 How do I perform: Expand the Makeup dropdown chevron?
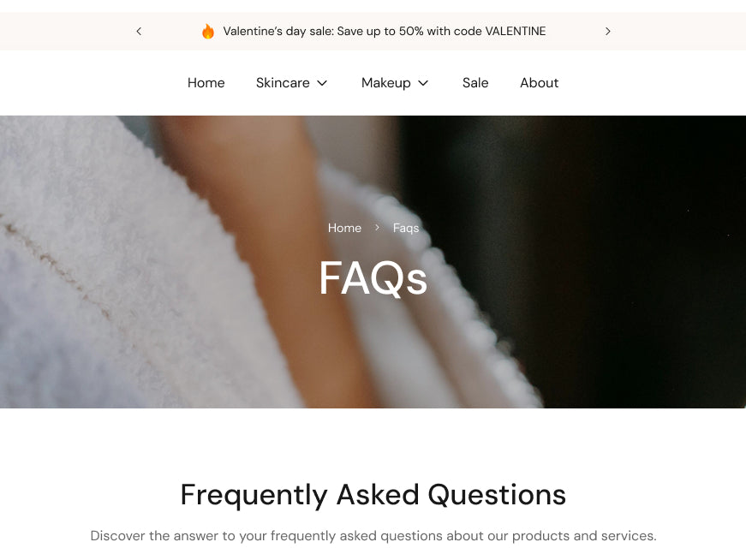pyautogui.click(x=423, y=83)
